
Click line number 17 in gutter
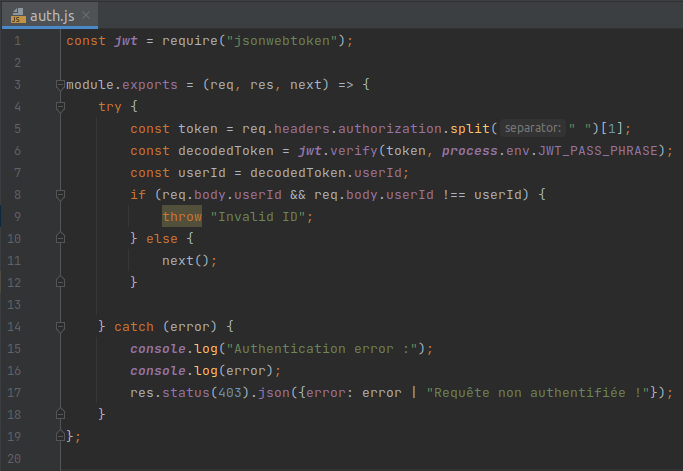pyautogui.click(x=14, y=393)
